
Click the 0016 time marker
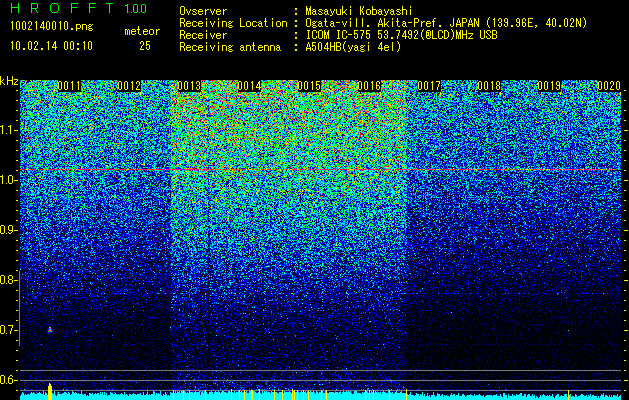coord(369,86)
